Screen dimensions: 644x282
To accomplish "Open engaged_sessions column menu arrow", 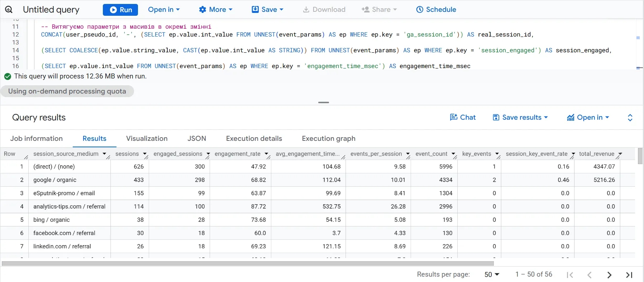I will click(208, 154).
